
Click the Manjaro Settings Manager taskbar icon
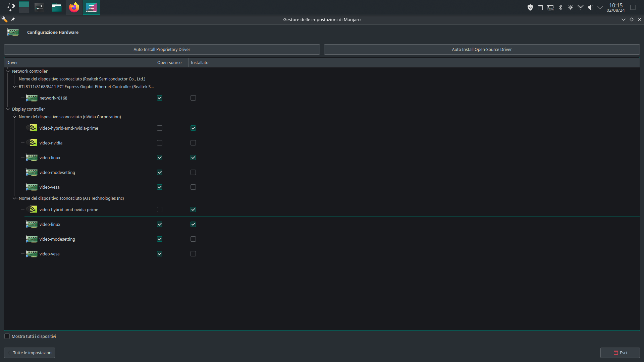[91, 7]
